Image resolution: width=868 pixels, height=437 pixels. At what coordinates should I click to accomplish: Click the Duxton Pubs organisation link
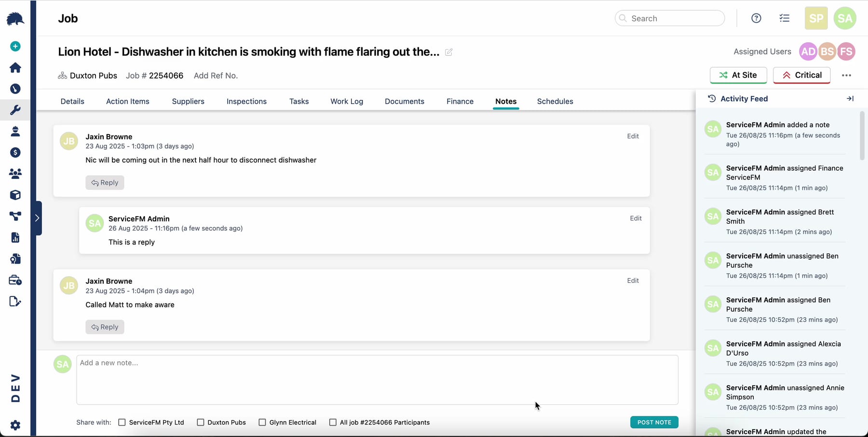pyautogui.click(x=94, y=76)
